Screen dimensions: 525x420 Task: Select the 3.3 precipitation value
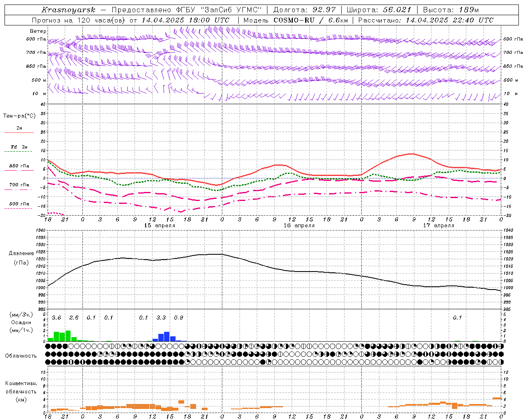click(161, 318)
